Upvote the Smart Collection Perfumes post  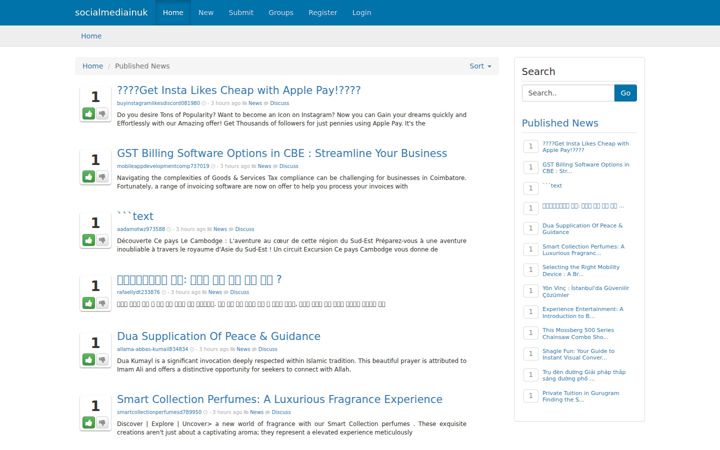pyautogui.click(x=89, y=422)
